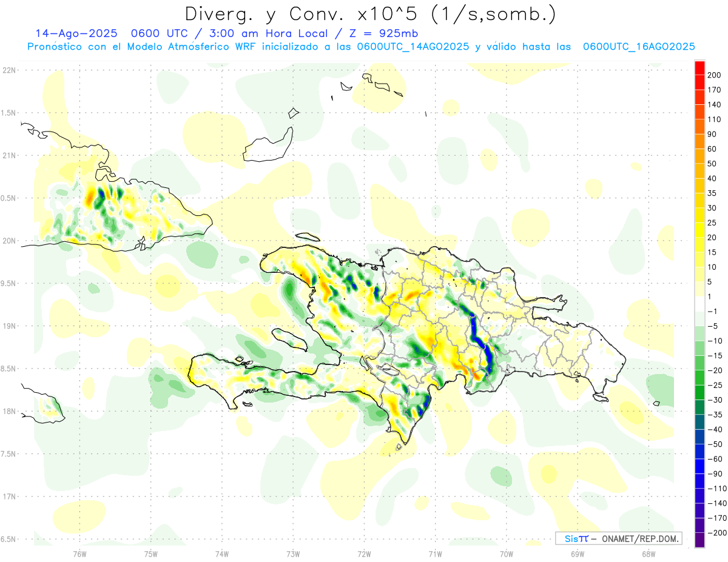728x562 pixels.
Task: Click the '69W' longitude axis label
Action: click(578, 554)
